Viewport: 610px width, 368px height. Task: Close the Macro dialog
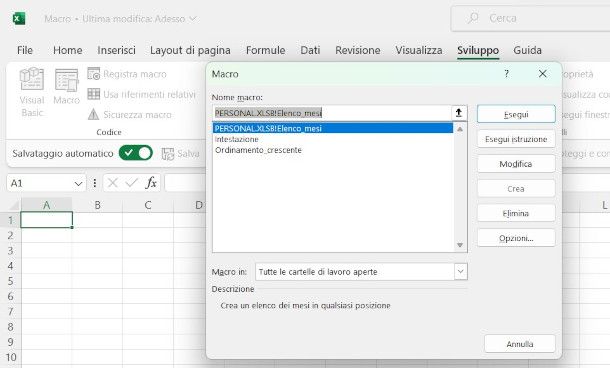tap(543, 74)
